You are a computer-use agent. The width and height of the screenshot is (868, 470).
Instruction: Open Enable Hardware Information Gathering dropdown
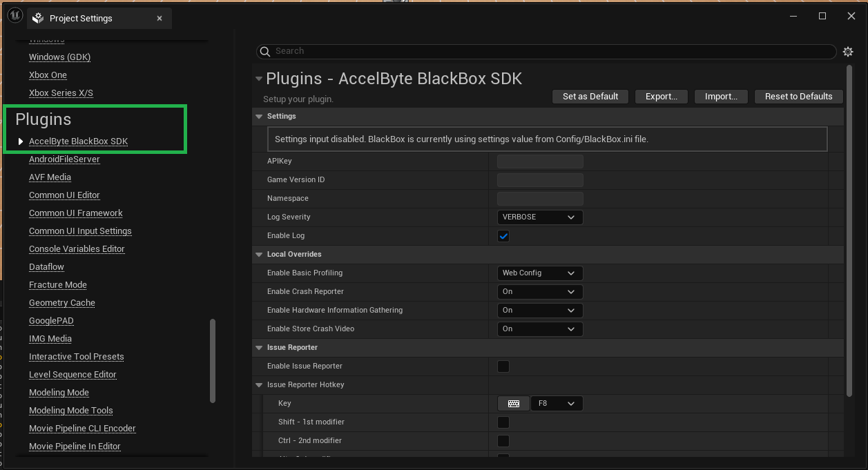tap(540, 311)
